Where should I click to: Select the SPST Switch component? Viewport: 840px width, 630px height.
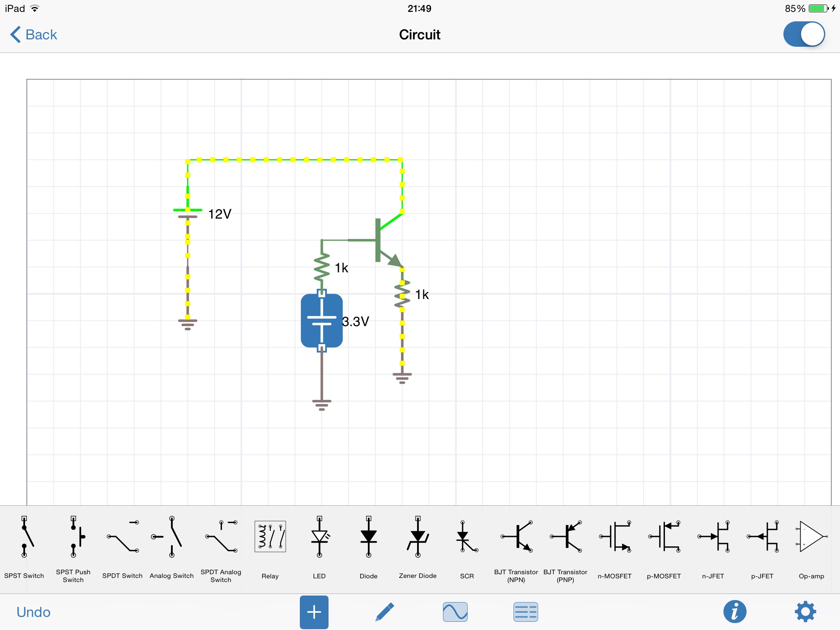24,537
